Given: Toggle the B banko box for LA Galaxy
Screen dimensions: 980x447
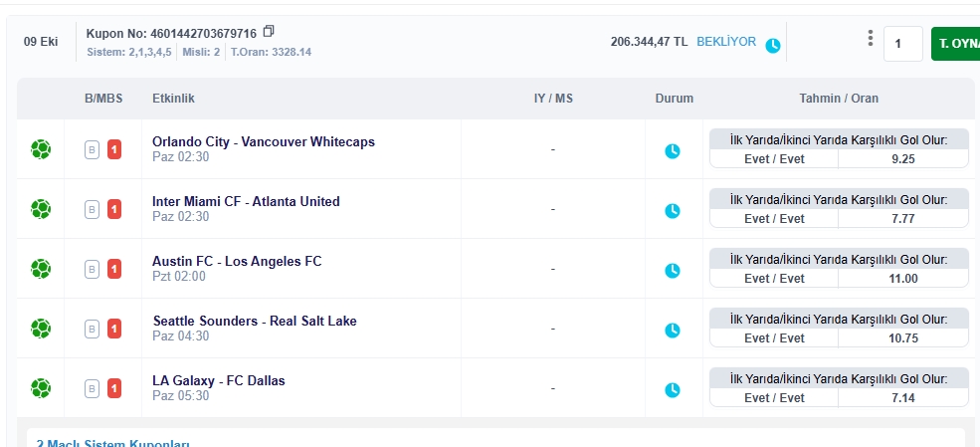Looking at the screenshot, I should 93,388.
